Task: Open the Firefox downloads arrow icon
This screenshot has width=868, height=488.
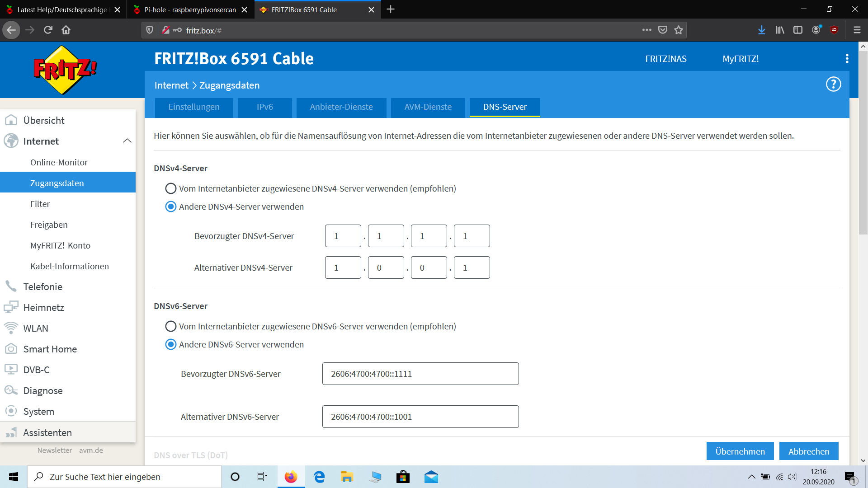Action: (x=762, y=30)
